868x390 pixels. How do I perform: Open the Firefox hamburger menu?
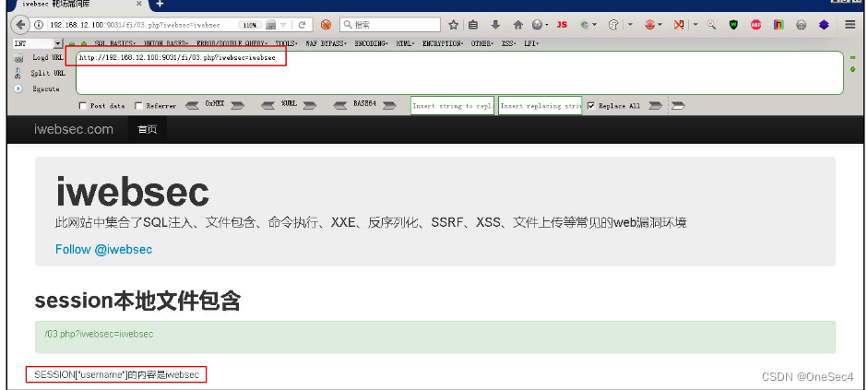(x=850, y=25)
